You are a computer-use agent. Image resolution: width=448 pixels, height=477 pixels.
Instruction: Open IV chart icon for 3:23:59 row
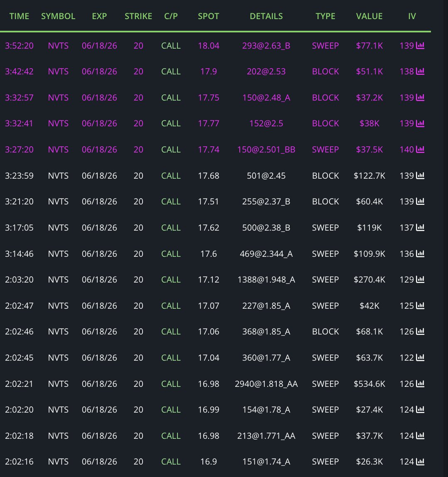coord(420,175)
